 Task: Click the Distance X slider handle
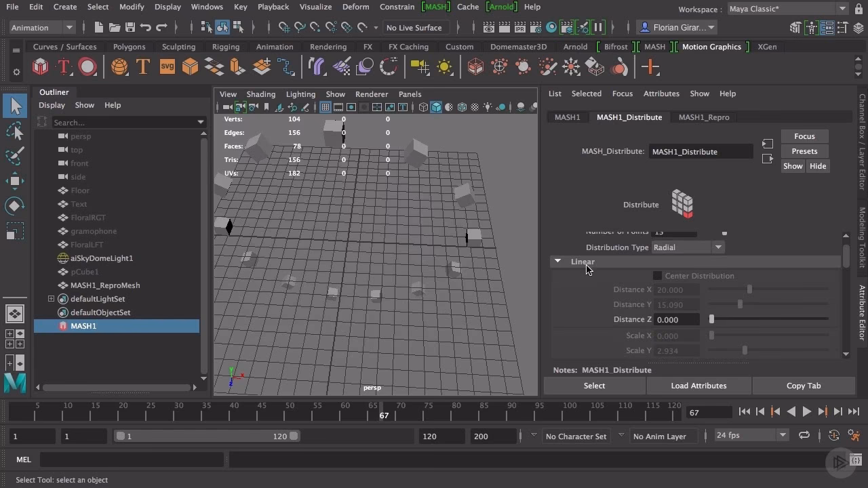(x=749, y=289)
